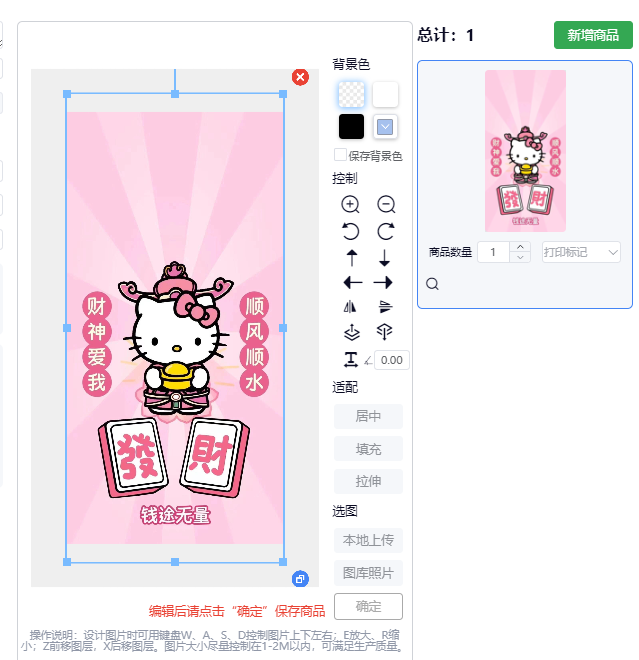Click bottom-right resize handle of image
The image size is (639, 660).
(283, 562)
